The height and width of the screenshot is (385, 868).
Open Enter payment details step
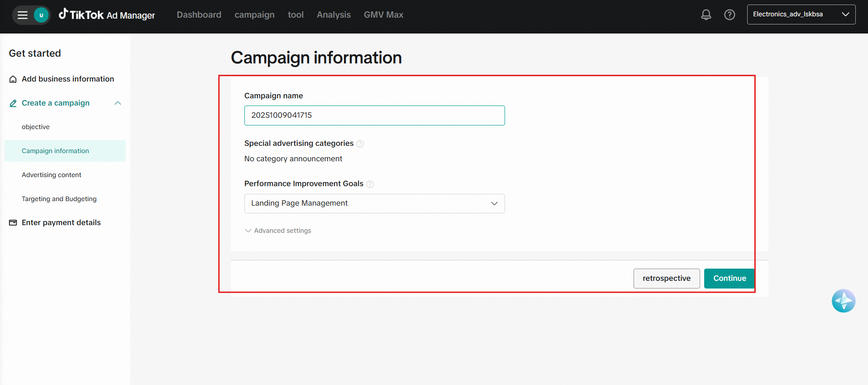tap(61, 222)
